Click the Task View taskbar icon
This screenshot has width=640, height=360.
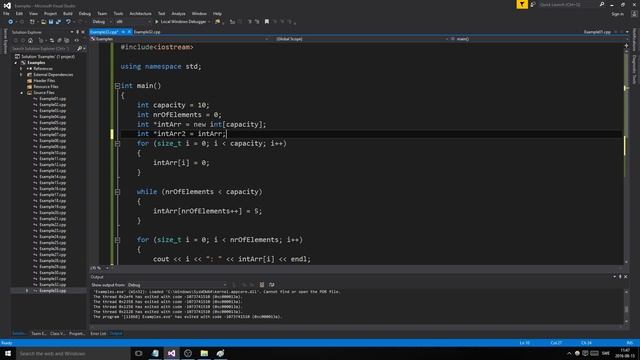[x=139, y=353]
